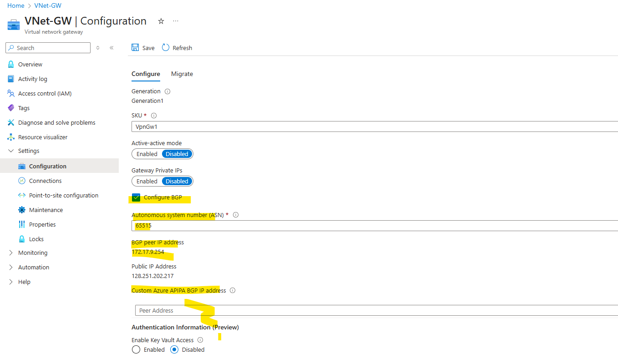Viewport: 618px width, 364px height.
Task: Click the Public IP 128.251.202.217
Action: tap(152, 276)
